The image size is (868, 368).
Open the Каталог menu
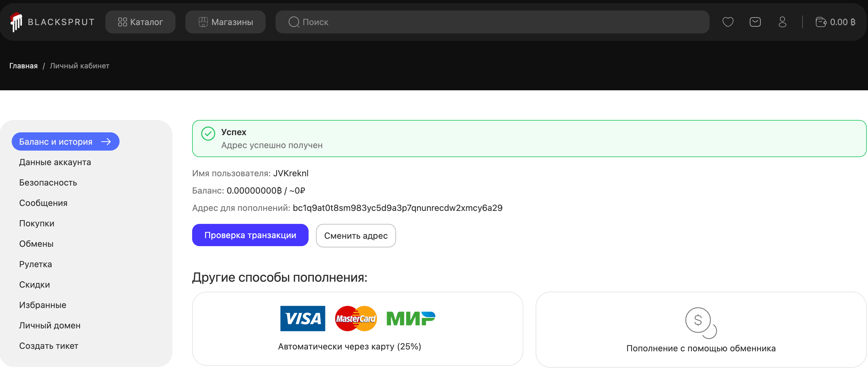[x=140, y=22]
